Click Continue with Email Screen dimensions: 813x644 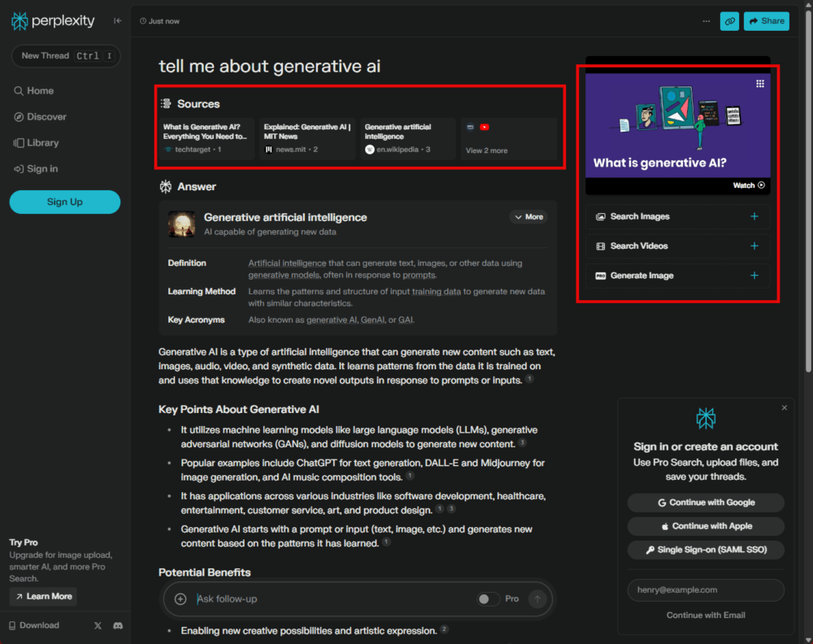pos(706,615)
